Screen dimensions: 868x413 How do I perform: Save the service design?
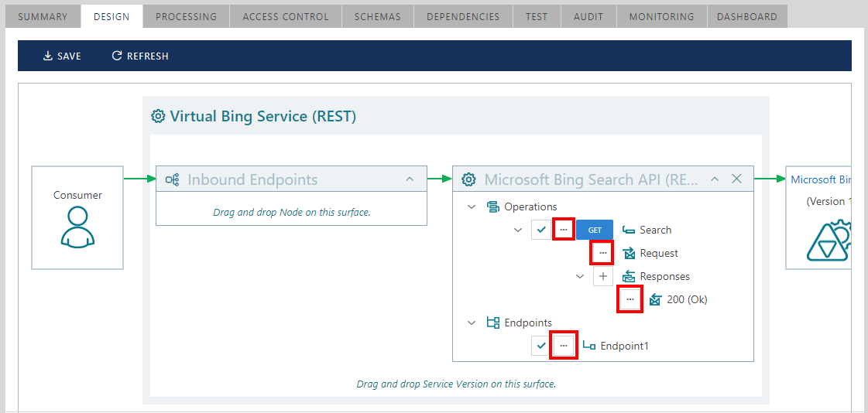(62, 56)
